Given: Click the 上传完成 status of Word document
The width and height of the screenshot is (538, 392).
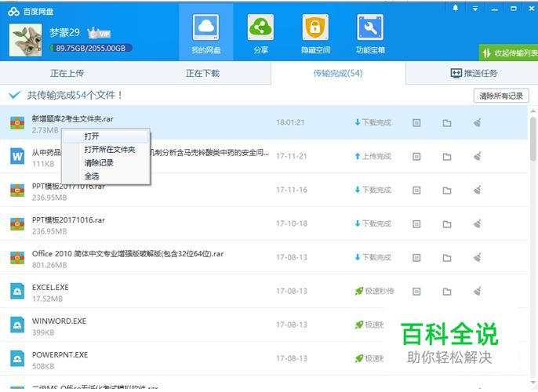Looking at the screenshot, I should [x=373, y=156].
